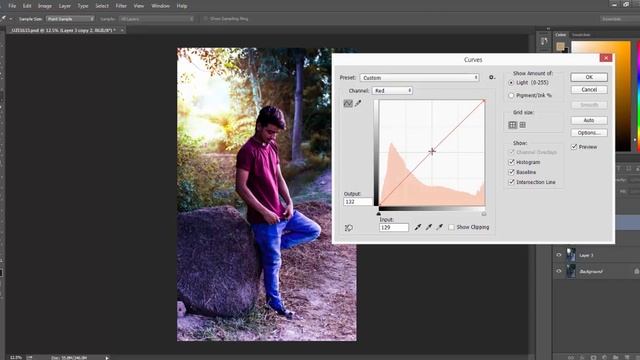Open the preset options gear menu

492,77
